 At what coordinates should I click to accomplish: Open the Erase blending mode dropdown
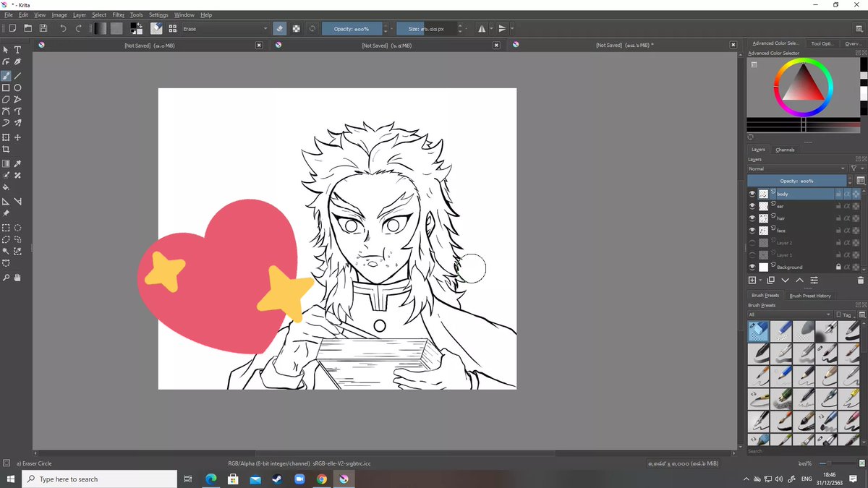(225, 28)
